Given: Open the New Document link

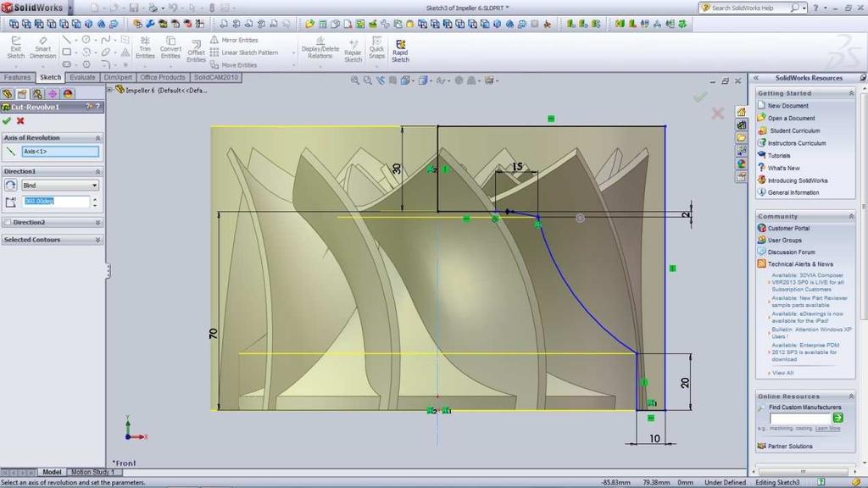Looking at the screenshot, I should click(x=787, y=106).
